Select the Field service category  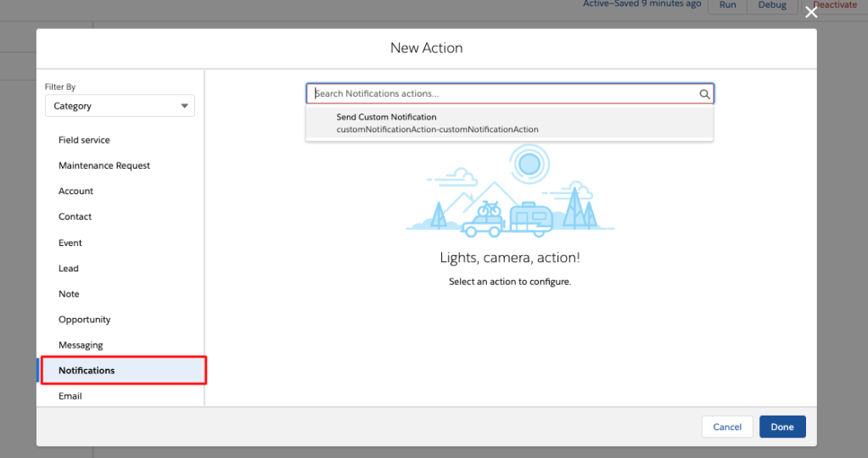click(84, 140)
